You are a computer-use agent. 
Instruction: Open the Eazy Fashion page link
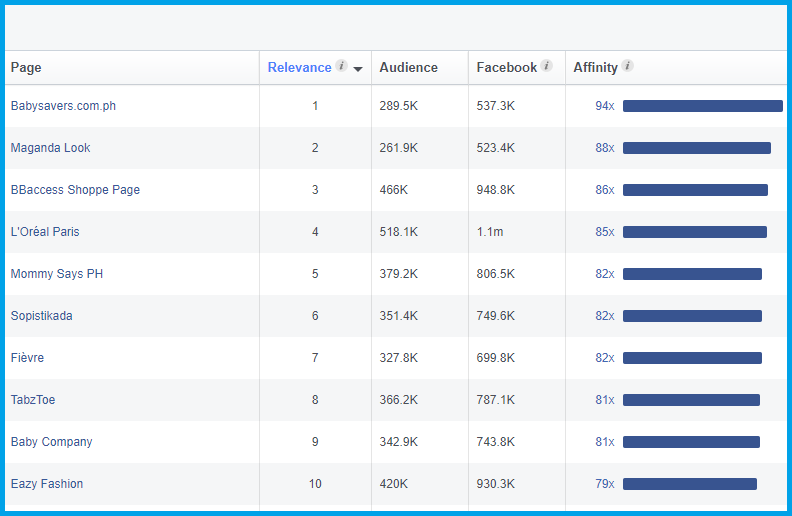click(x=47, y=484)
